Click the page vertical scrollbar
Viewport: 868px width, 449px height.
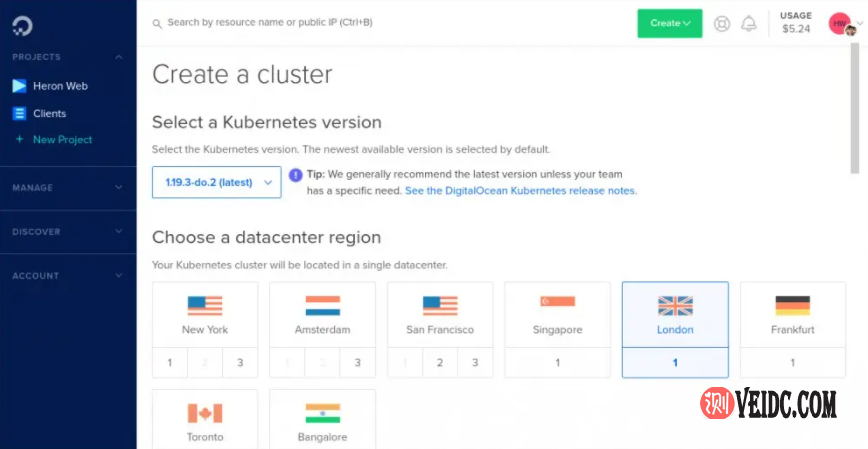click(x=855, y=110)
